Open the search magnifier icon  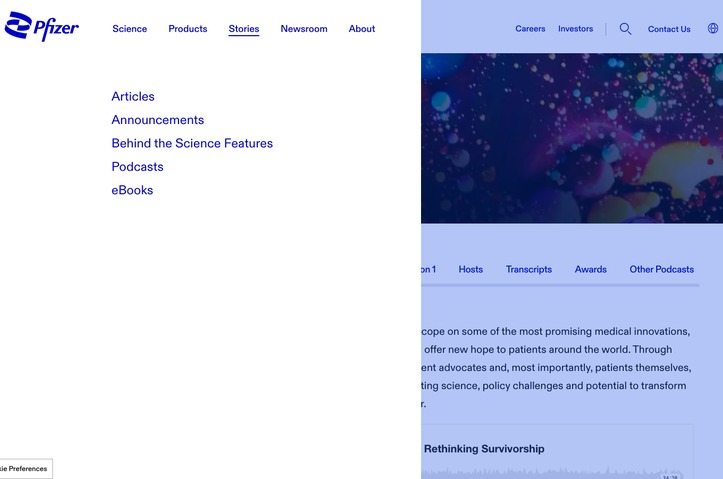625,29
